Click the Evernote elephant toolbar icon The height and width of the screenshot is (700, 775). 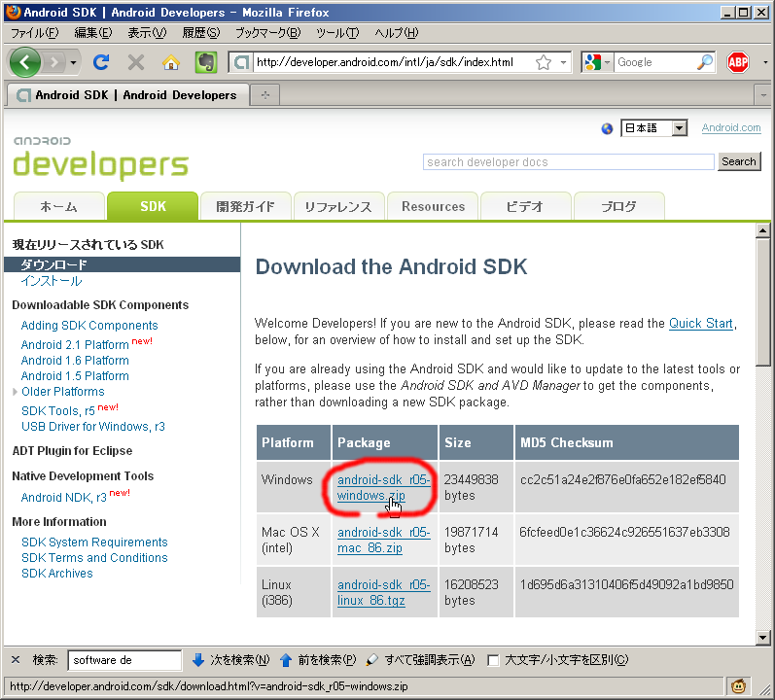coord(205,62)
